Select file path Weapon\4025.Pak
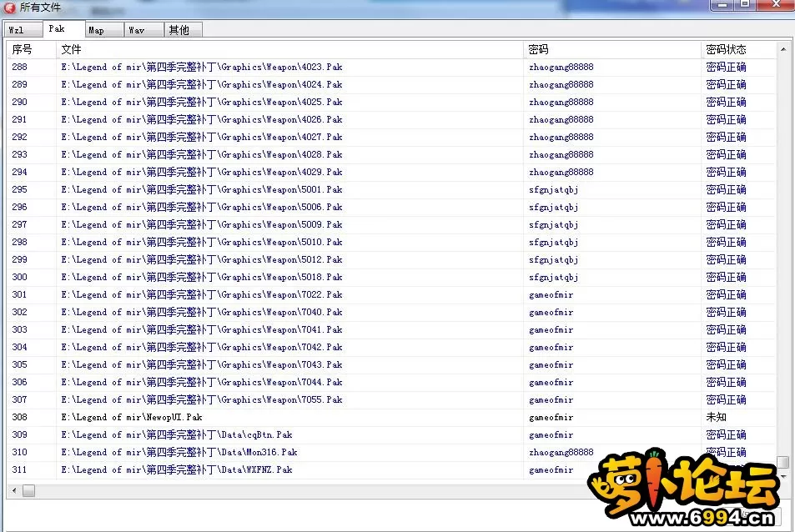Image resolution: width=795 pixels, height=532 pixels. pos(202,102)
